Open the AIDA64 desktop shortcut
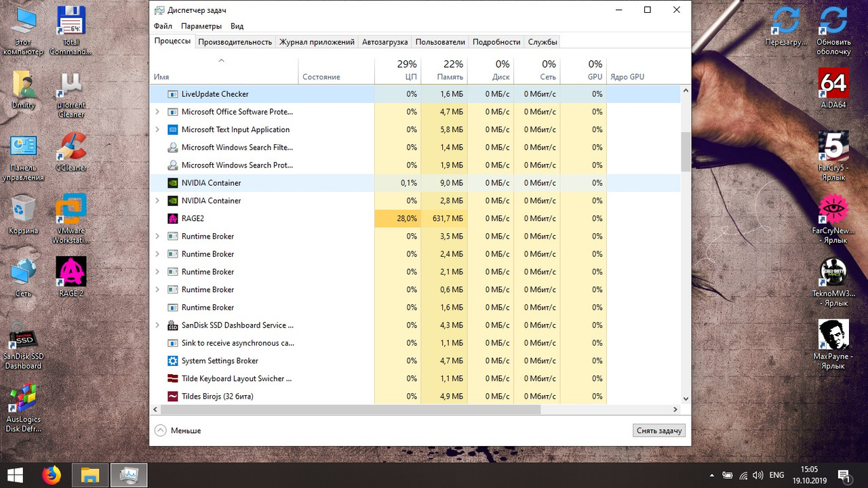 [x=833, y=88]
